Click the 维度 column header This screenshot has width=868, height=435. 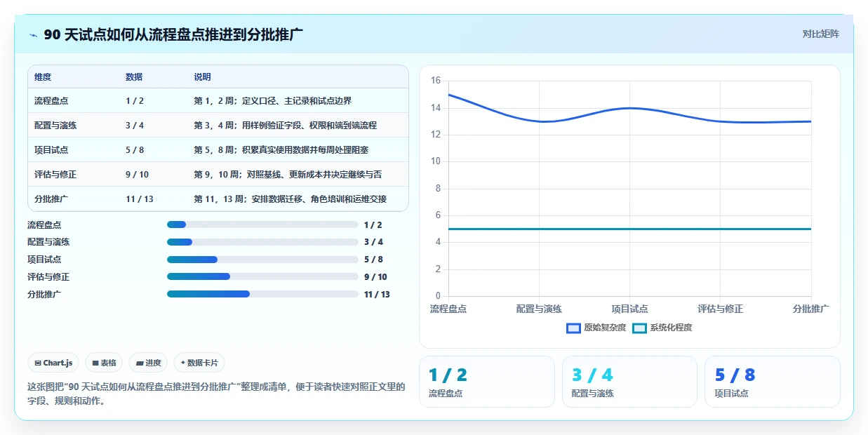pyautogui.click(x=43, y=77)
